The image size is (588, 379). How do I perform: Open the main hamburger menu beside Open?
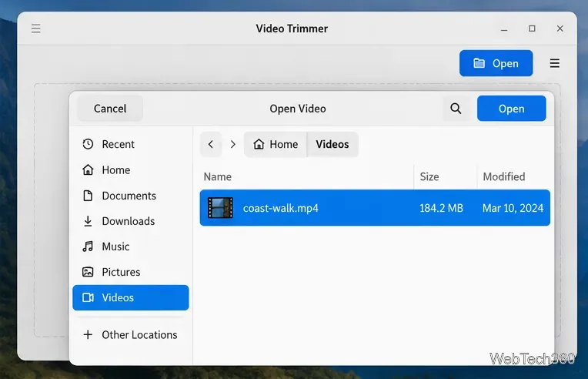[555, 63]
